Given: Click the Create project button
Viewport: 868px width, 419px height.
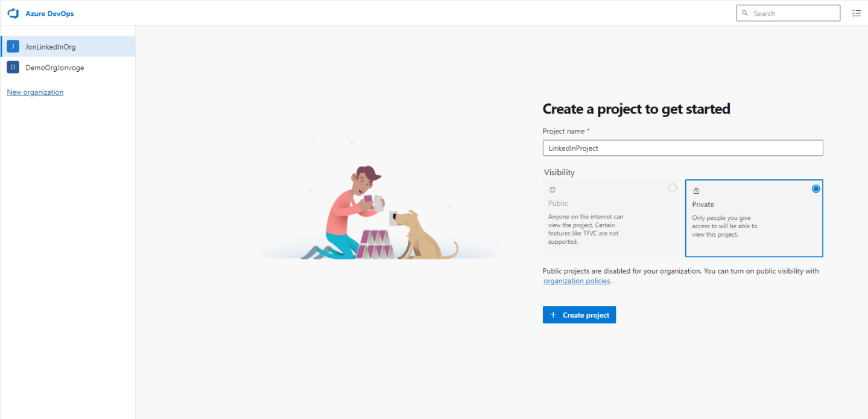Looking at the screenshot, I should (x=579, y=315).
